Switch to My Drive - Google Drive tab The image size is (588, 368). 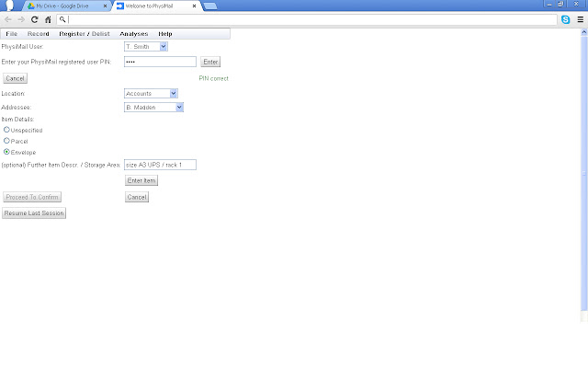[66, 6]
